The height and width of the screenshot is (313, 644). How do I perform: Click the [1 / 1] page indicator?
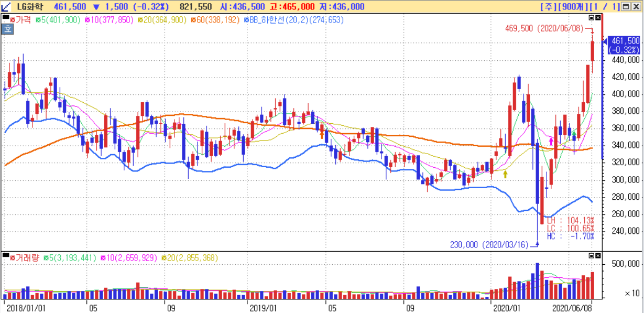point(605,7)
